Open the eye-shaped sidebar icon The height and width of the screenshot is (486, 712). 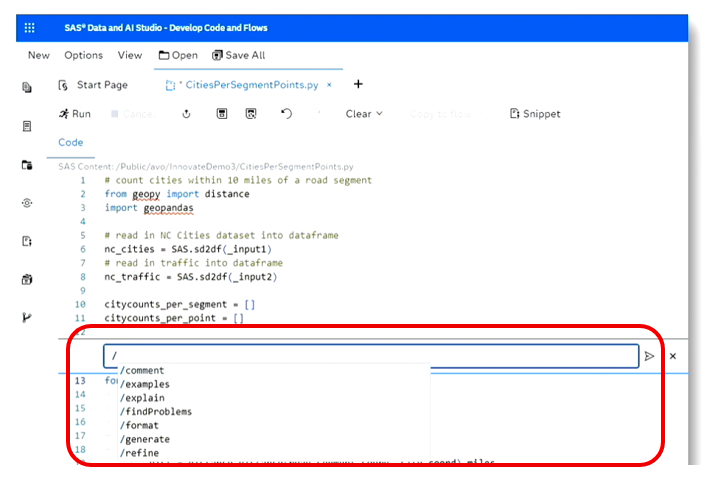click(27, 203)
